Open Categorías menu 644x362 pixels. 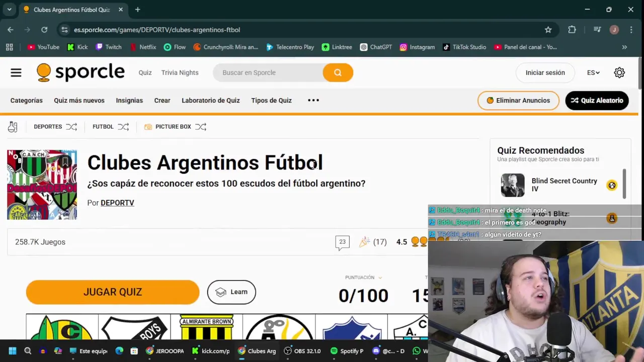(x=26, y=100)
